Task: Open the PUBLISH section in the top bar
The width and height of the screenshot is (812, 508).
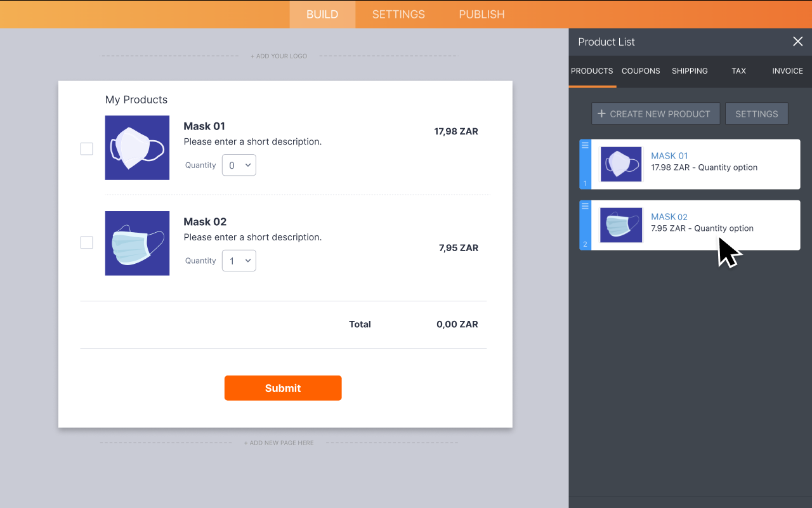Action: tap(481, 14)
